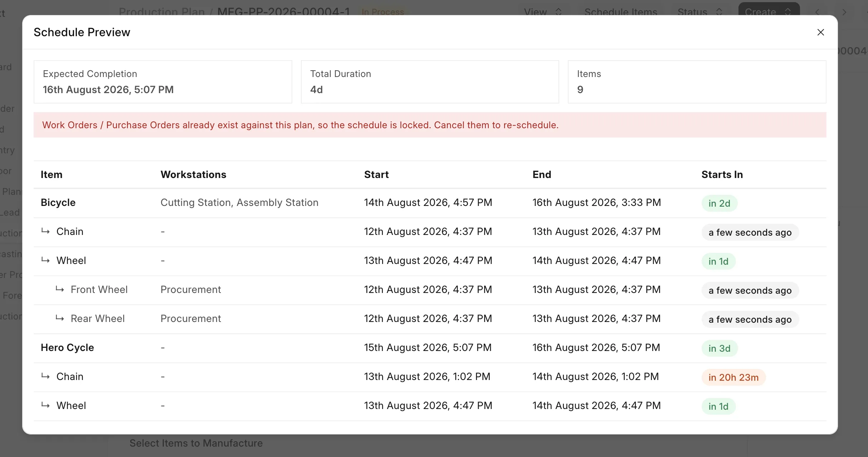Image resolution: width=868 pixels, height=457 pixels.
Task: Click Hero Cycle start 15th August 5:07 PM
Action: (428, 348)
